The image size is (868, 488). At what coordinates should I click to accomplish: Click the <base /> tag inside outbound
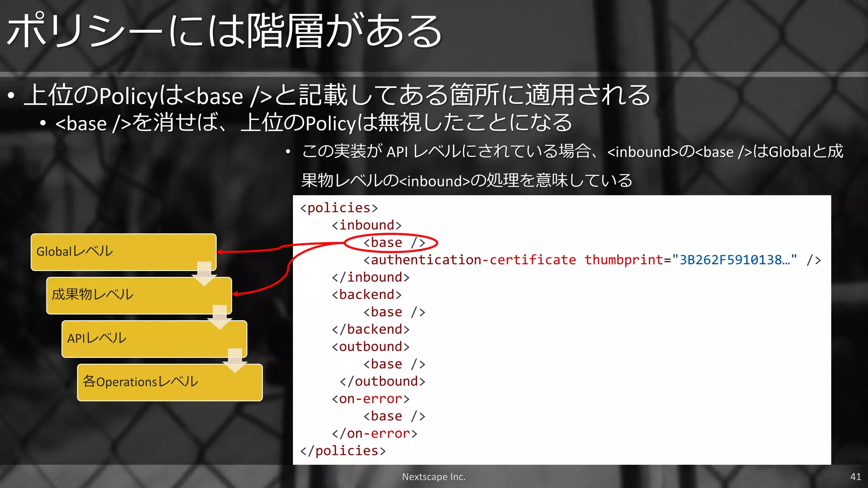(394, 364)
